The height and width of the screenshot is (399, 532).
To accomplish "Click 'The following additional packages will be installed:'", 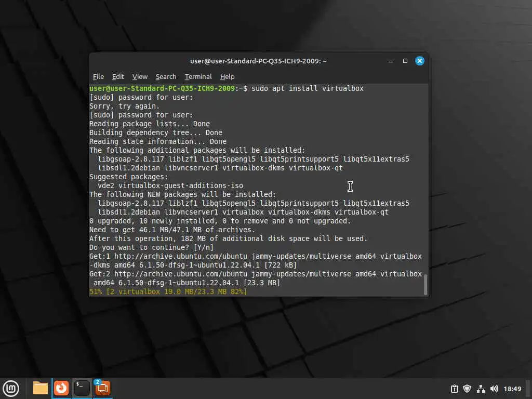I will click(197, 150).
